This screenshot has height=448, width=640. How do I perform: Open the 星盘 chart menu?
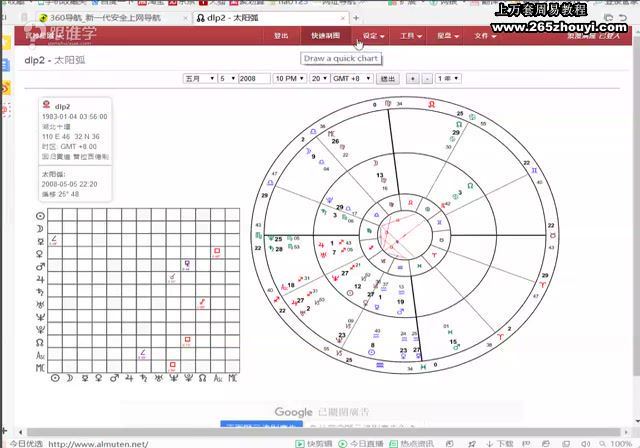coord(448,36)
